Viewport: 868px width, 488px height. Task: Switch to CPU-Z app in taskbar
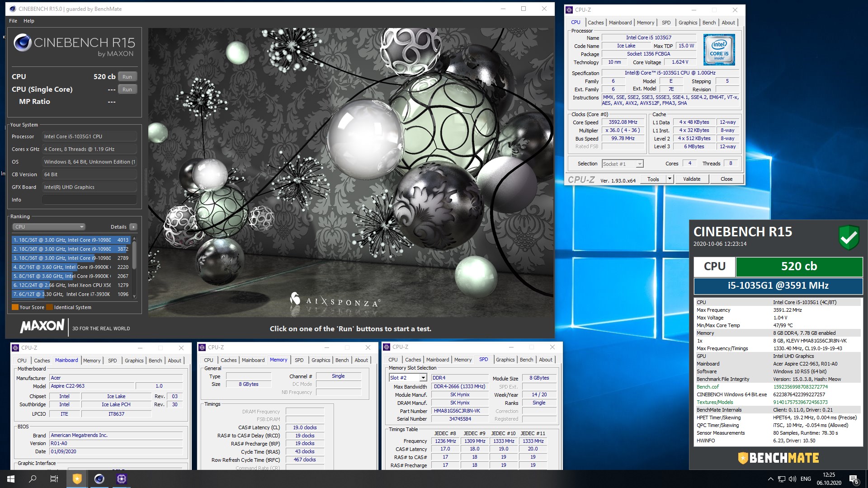[x=121, y=479]
